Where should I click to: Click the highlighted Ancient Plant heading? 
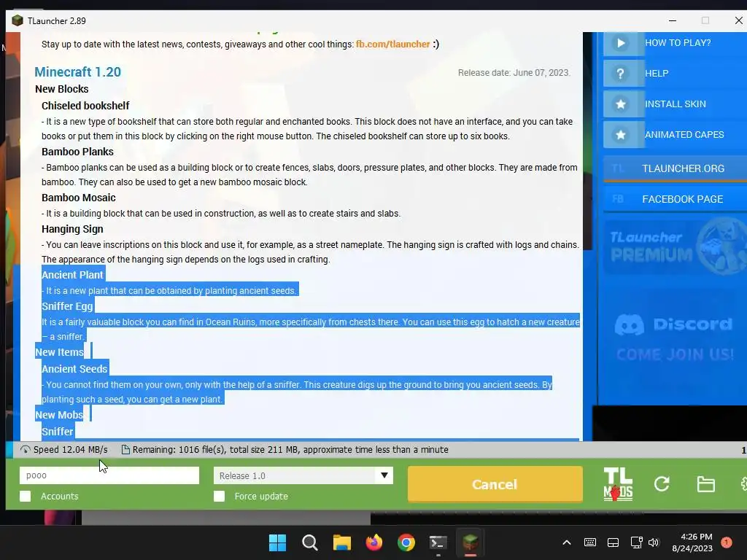[72, 275]
